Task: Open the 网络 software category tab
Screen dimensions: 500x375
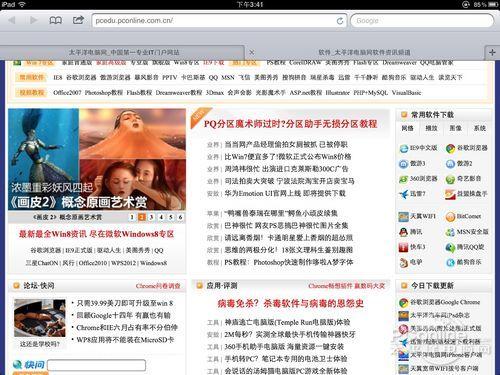Action: pos(407,128)
